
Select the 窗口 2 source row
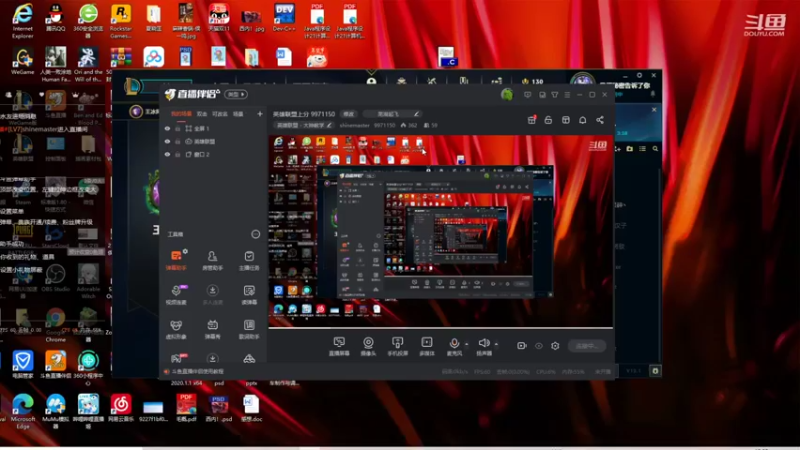point(213,154)
